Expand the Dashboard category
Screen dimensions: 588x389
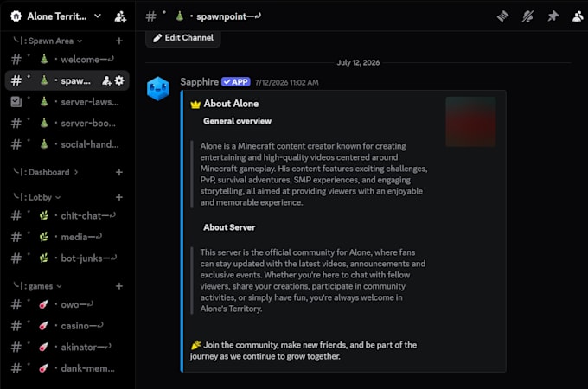(46, 172)
